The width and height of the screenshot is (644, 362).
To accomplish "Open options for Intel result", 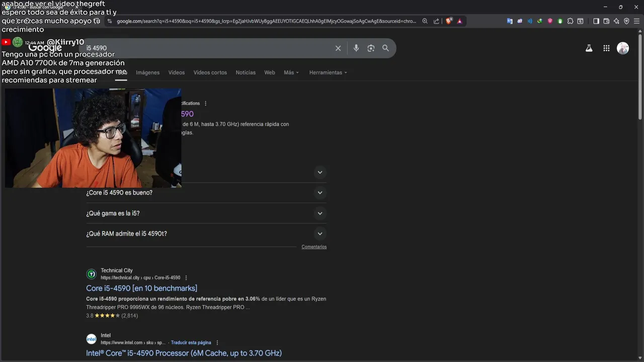I will coord(217,343).
